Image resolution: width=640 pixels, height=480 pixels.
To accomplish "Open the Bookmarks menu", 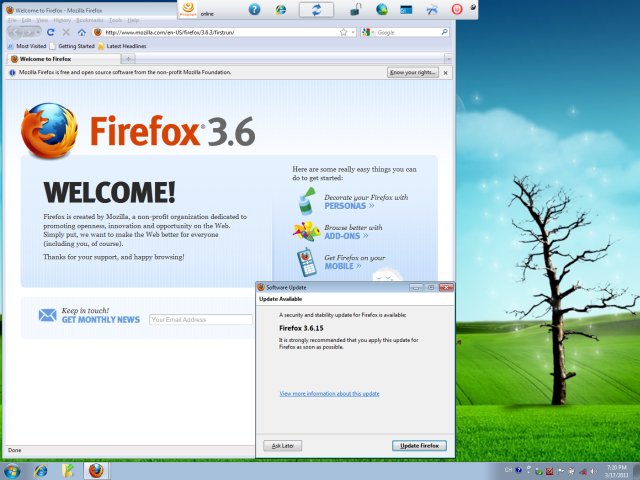I will click(90, 20).
